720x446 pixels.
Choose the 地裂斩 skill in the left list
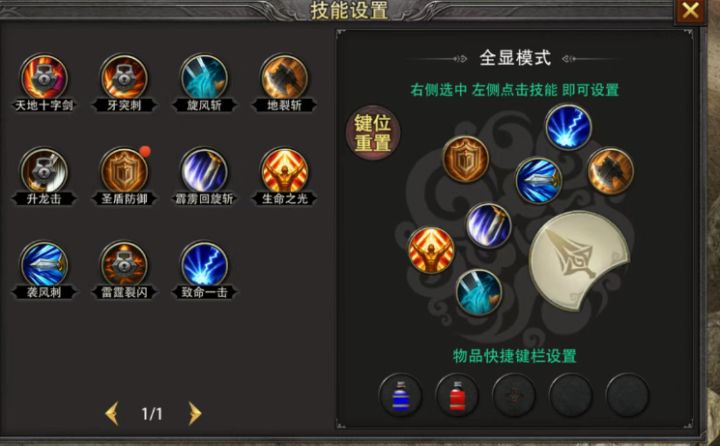pyautogui.click(x=284, y=78)
